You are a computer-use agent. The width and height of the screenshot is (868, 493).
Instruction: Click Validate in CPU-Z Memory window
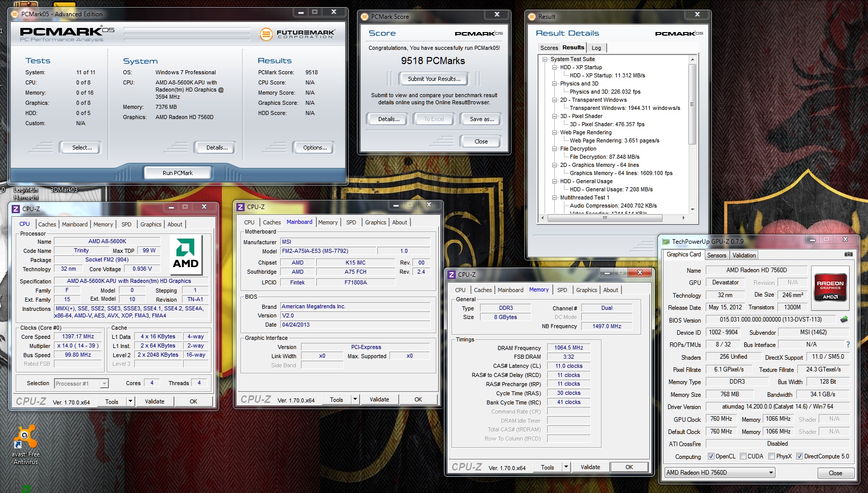click(x=590, y=467)
